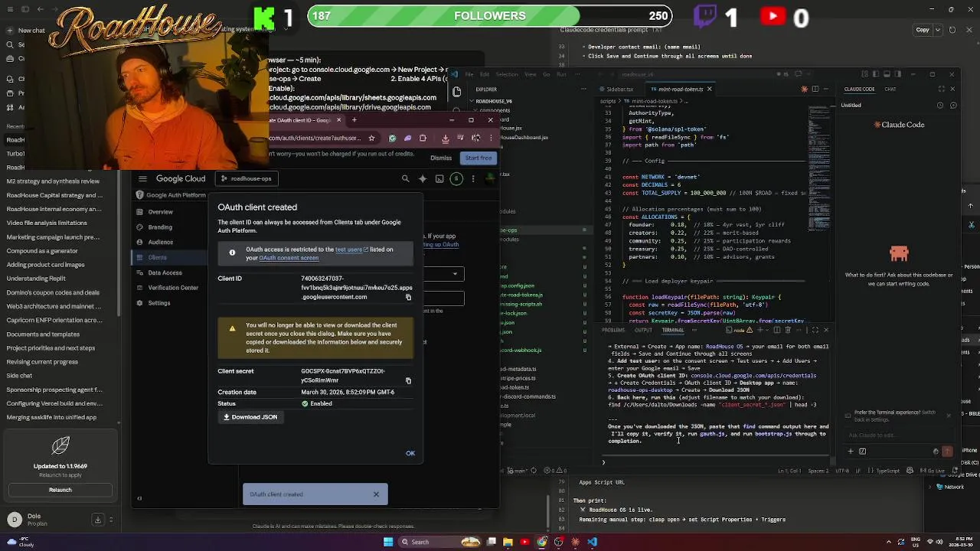The width and height of the screenshot is (980, 551).
Task: Click Windows Start button
Action: pyautogui.click(x=388, y=542)
